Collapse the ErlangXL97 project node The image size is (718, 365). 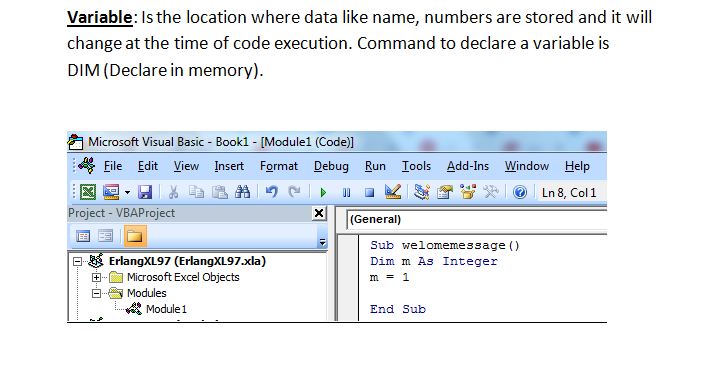point(77,261)
